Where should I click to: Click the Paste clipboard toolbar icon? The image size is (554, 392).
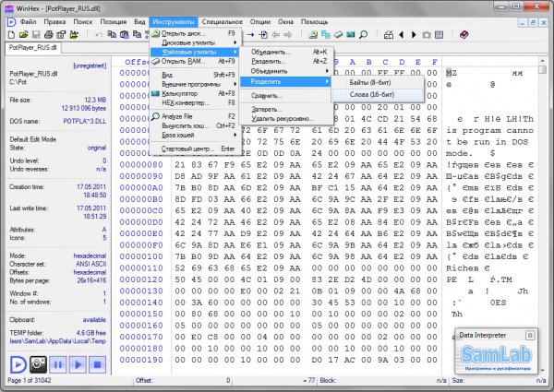click(x=125, y=34)
